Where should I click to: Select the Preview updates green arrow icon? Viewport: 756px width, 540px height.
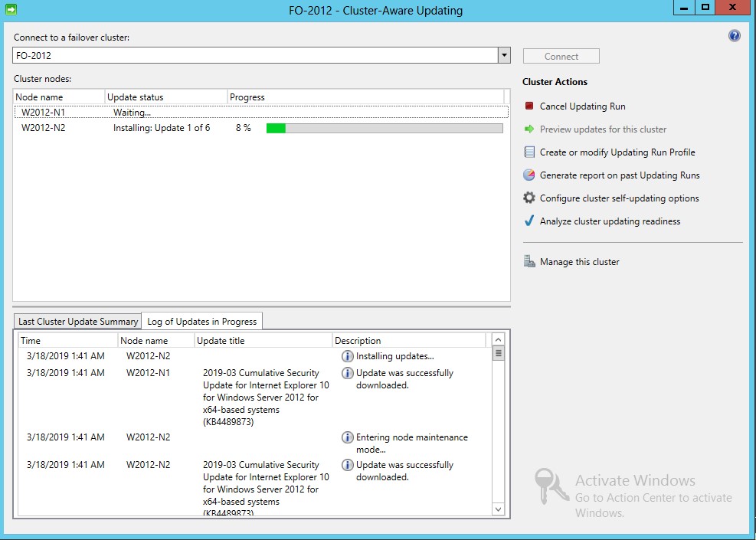[529, 129]
